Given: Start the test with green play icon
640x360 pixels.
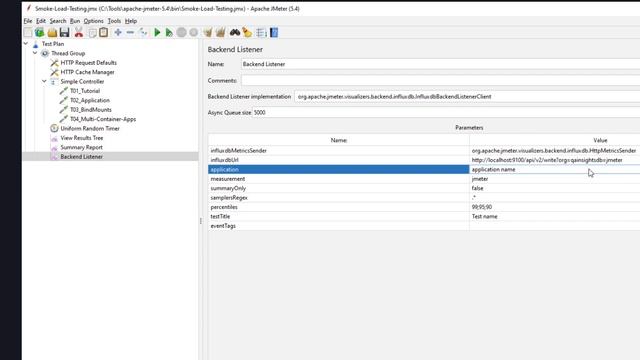Looking at the screenshot, I should [157, 33].
